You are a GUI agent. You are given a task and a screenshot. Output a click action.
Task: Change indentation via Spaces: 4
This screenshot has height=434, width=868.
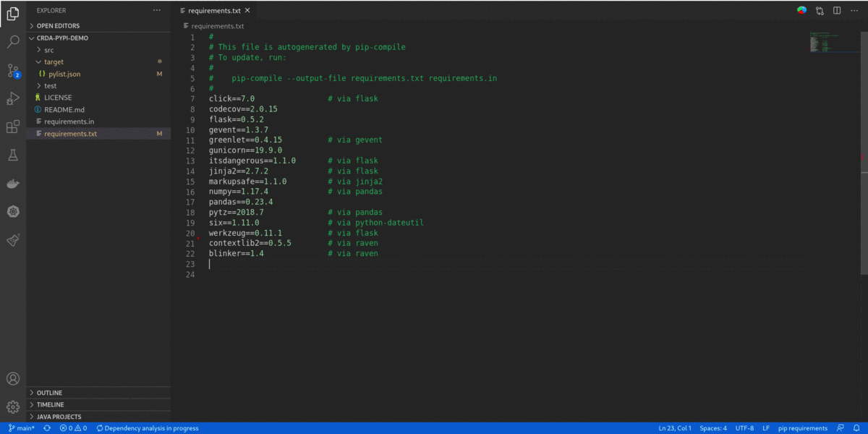[x=713, y=428]
